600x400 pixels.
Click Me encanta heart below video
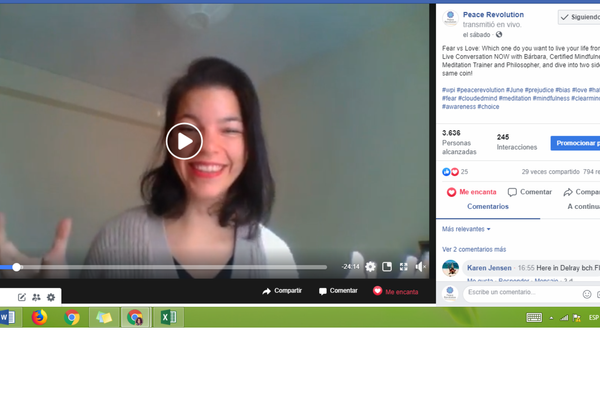coord(396,291)
